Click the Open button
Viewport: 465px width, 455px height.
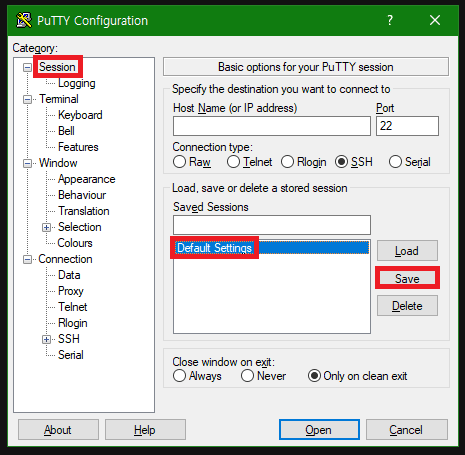pos(319,430)
